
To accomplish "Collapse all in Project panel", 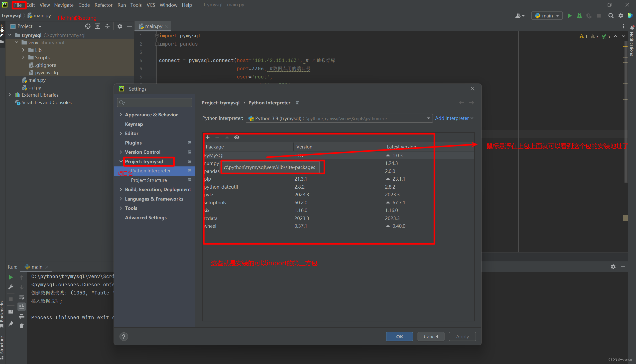I will pyautogui.click(x=107, y=26).
